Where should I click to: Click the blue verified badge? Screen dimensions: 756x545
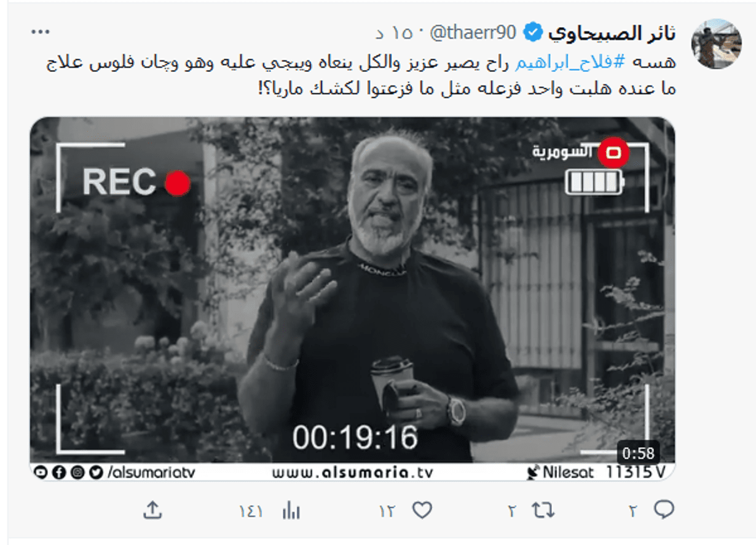534,32
